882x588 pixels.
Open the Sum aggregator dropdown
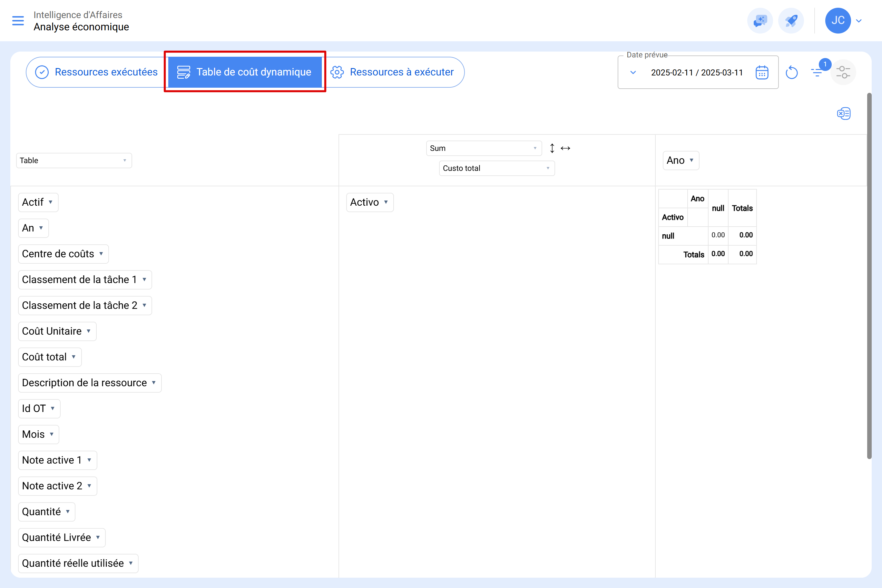(x=484, y=148)
